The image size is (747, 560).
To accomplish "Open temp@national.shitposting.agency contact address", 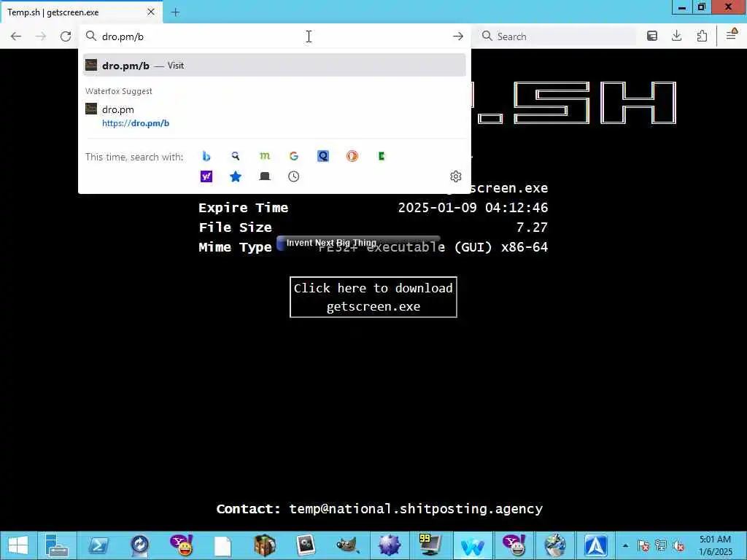I will (416, 509).
